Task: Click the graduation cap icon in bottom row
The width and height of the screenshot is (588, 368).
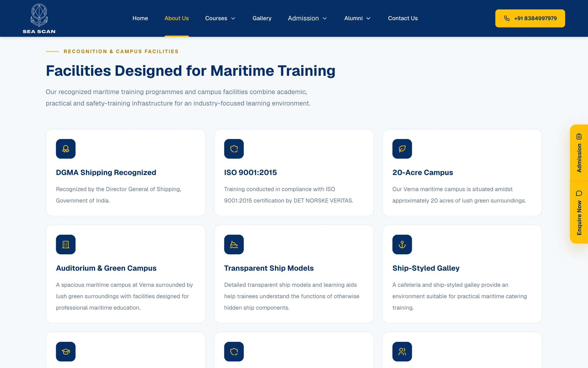Action: click(66, 352)
